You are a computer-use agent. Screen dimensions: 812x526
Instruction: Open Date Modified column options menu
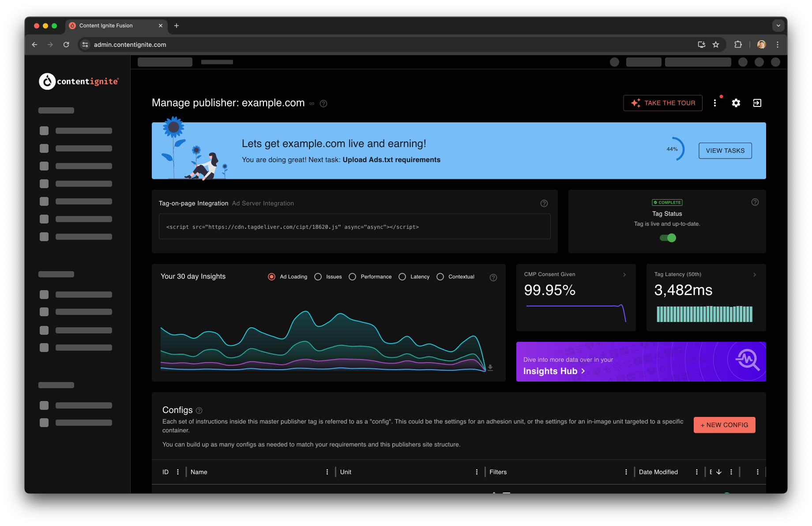pyautogui.click(x=697, y=472)
